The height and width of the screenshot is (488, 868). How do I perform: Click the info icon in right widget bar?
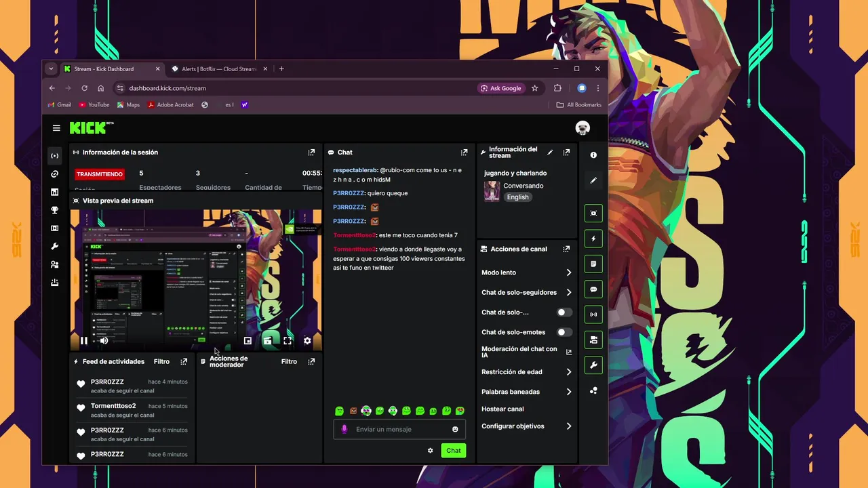(x=593, y=155)
